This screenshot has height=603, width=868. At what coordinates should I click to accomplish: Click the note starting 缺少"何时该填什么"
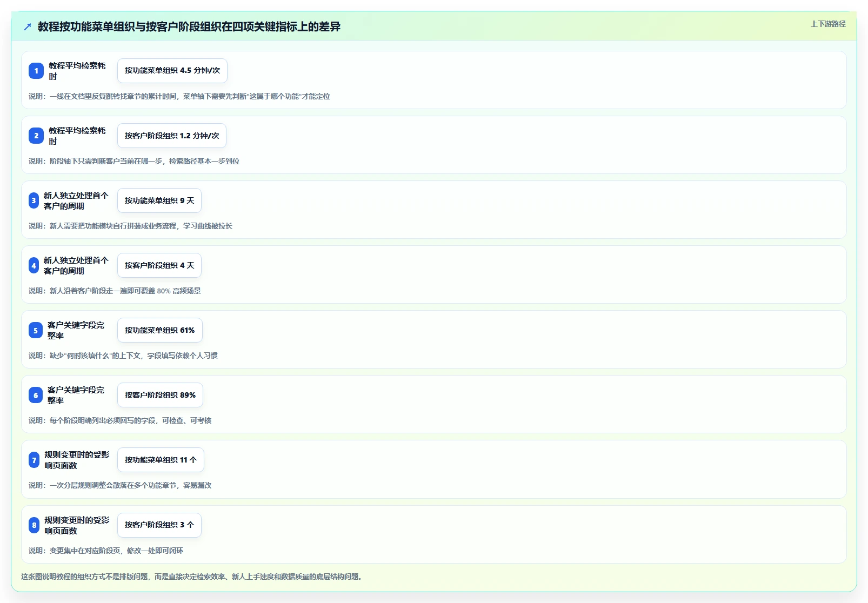point(123,356)
